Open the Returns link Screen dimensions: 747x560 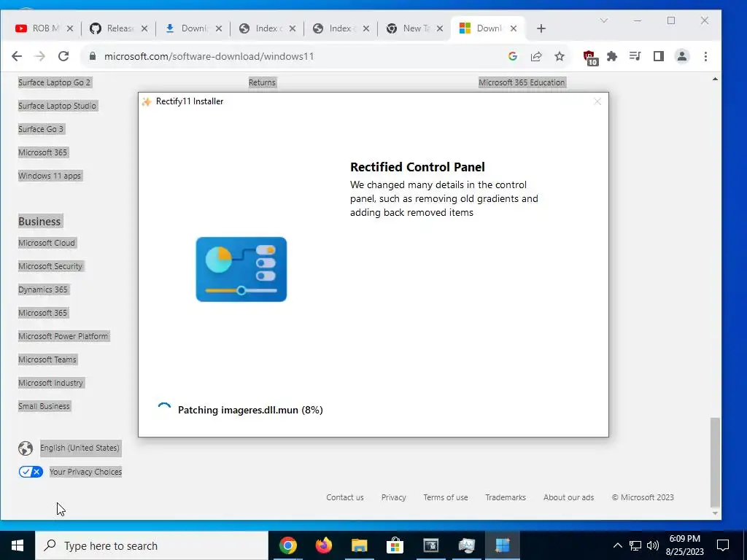(262, 82)
